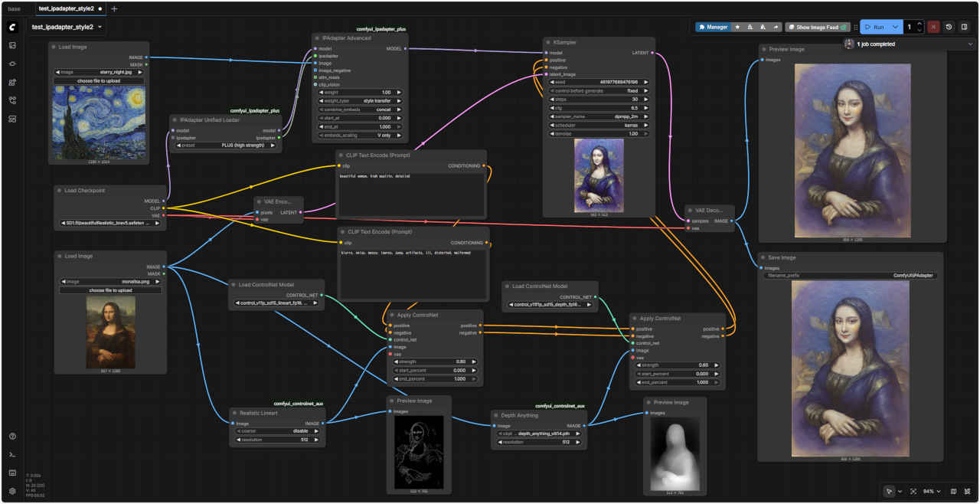This screenshot has width=980, height=504.
Task: Open the console terminal icon in the sidebar
Action: tap(12, 454)
